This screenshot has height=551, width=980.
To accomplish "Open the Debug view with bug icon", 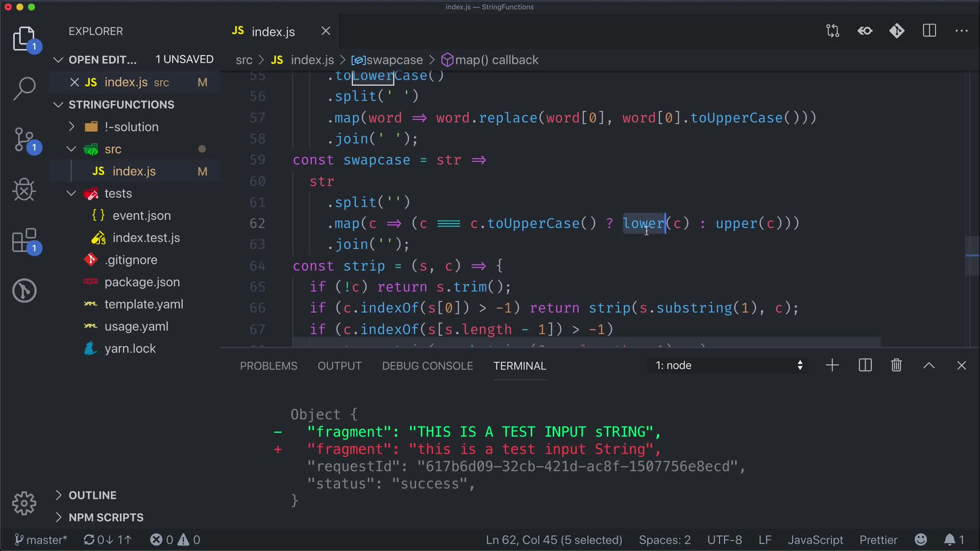I will coord(24,190).
